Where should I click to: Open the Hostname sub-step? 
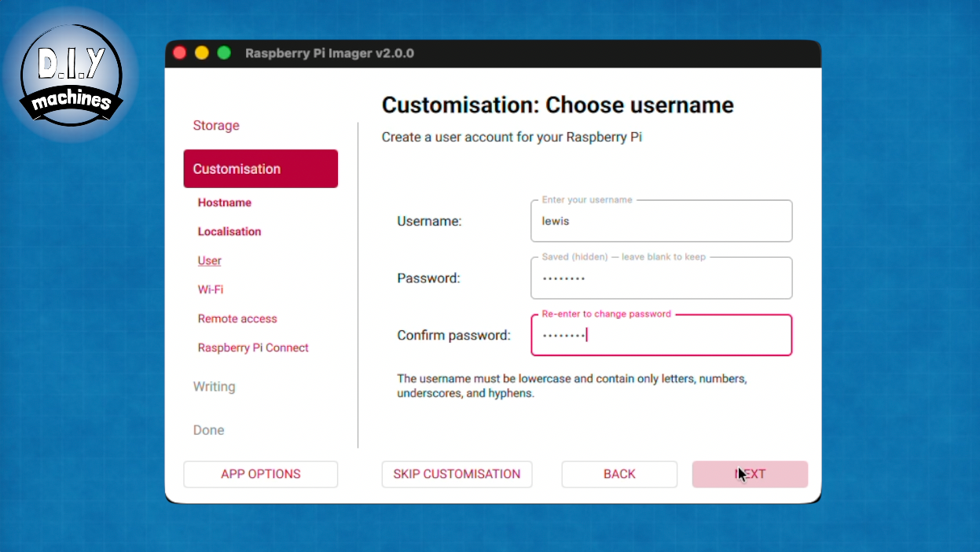(225, 203)
